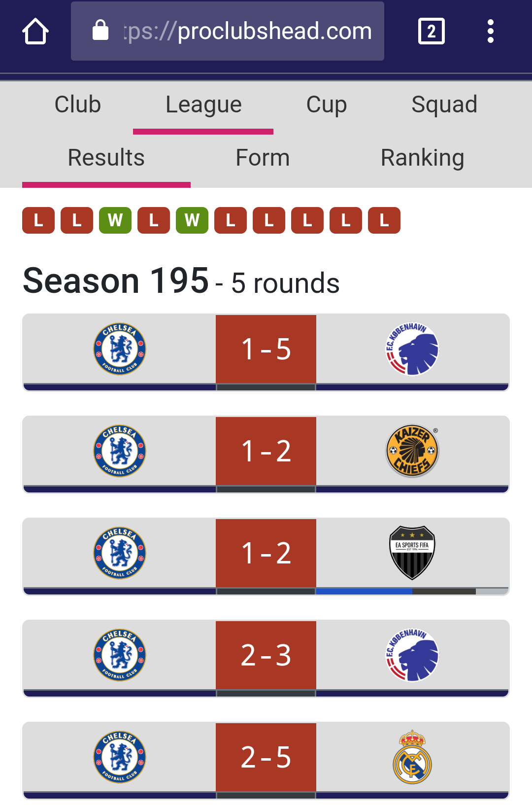Open the tab switcher showing 2 tabs

pos(431,31)
